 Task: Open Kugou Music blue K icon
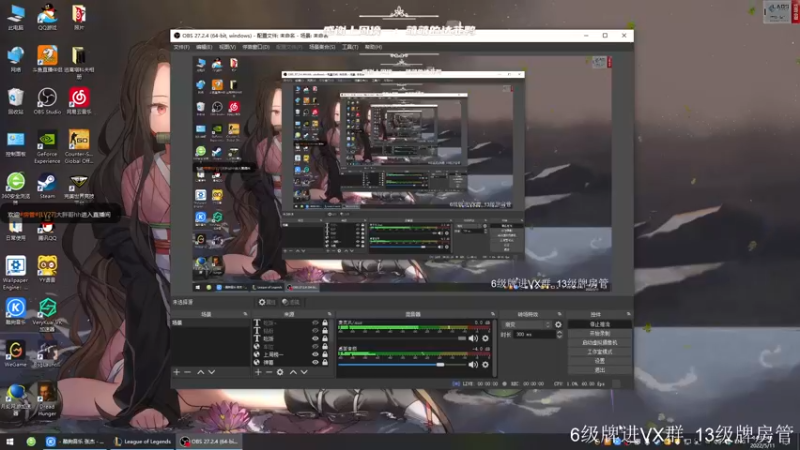[x=16, y=311]
